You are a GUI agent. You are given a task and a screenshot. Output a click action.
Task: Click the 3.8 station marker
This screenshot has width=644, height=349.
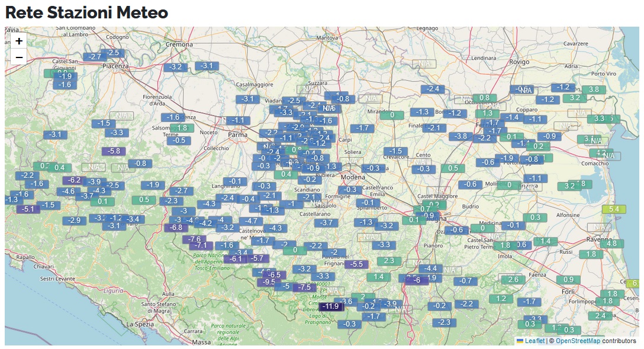tap(594, 89)
